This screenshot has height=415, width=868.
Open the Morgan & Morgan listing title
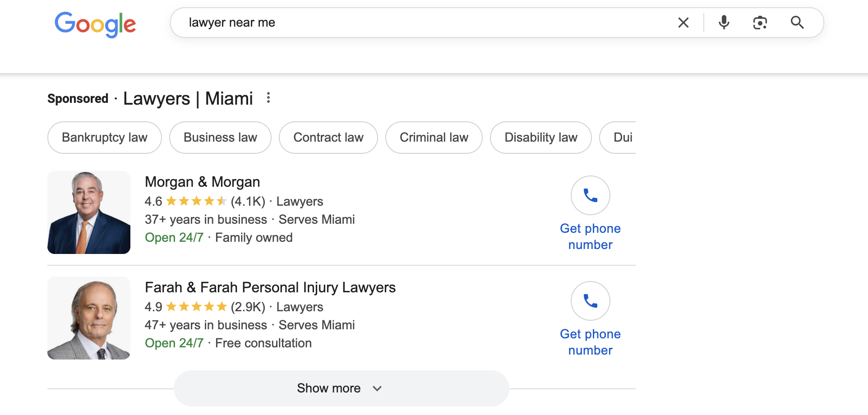203,182
